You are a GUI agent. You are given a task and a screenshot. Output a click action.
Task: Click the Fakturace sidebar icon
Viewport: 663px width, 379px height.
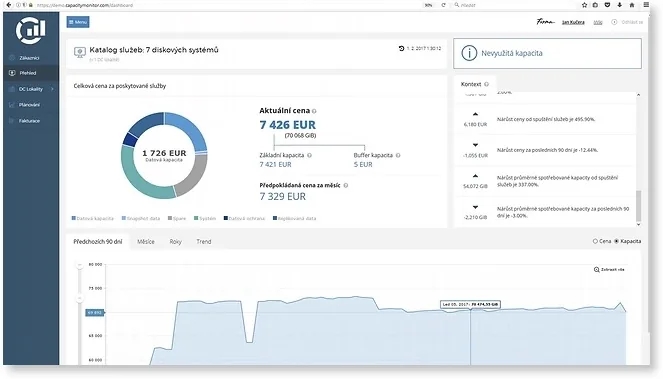point(12,121)
